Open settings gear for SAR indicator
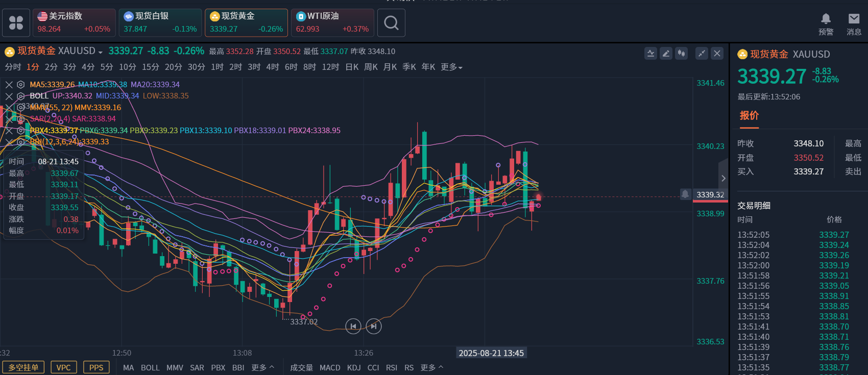 coord(21,119)
